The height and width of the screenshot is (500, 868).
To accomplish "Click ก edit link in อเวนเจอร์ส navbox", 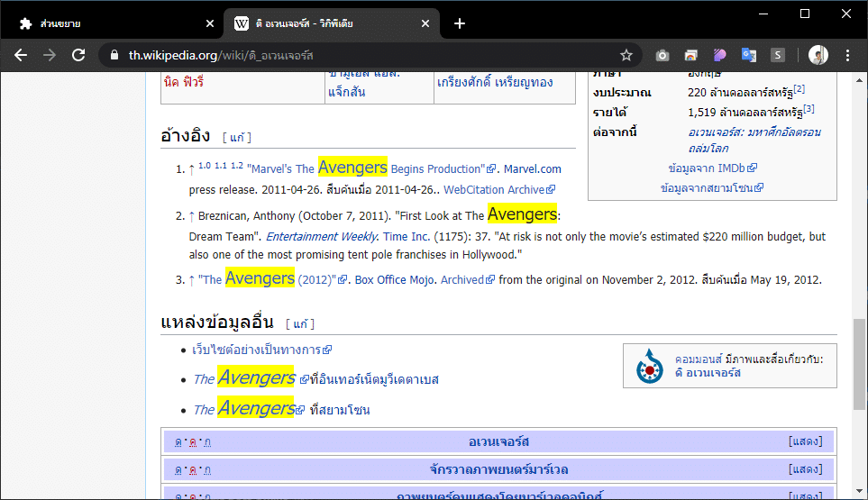I will tap(207, 442).
